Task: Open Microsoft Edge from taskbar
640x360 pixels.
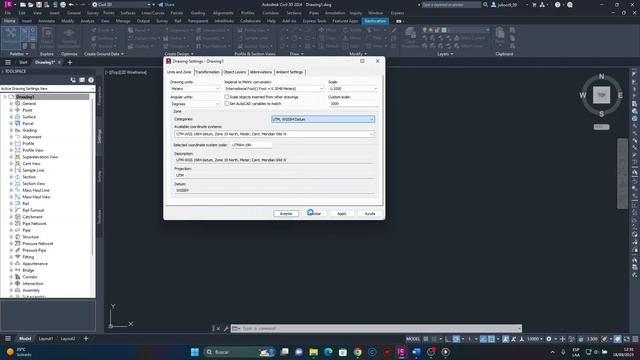Action: tap(328, 352)
